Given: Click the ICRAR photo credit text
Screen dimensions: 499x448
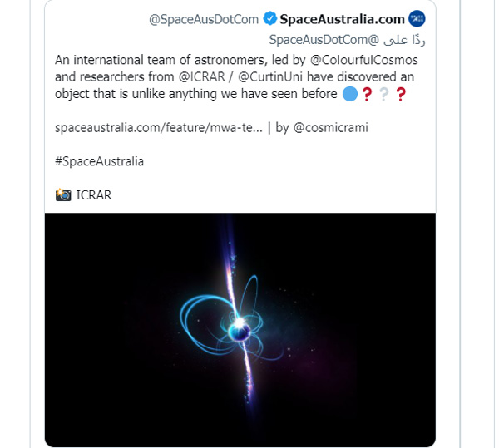Looking at the screenshot, I should point(94,195).
